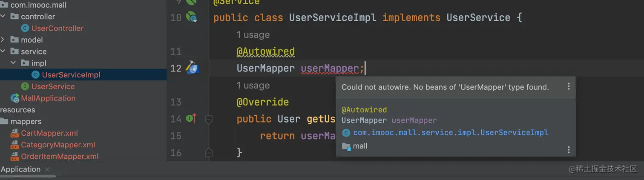Click Spring bean gutter icon on line 10
This screenshot has width=644, height=180.
[x=192, y=17]
